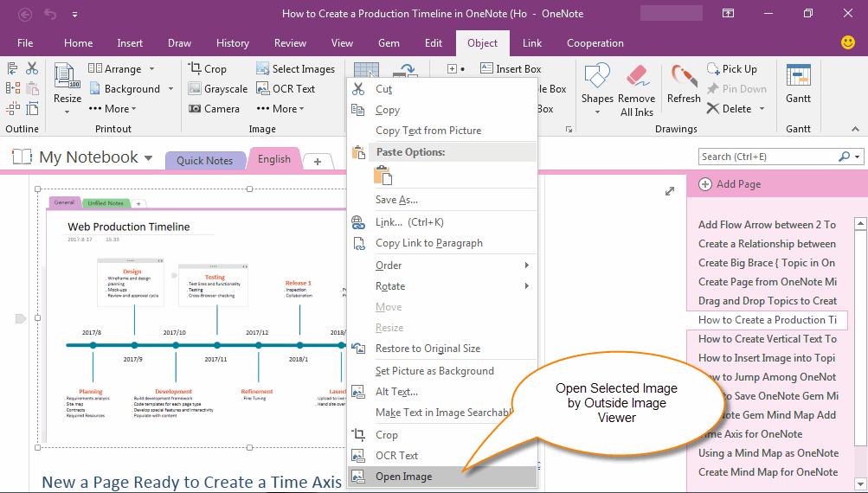Run OCR Text from ribbon
The image size is (868, 493).
[x=285, y=88]
